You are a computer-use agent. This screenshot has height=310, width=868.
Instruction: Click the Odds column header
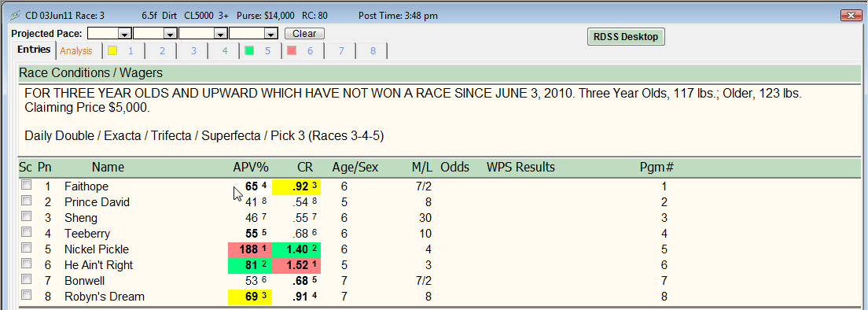tap(455, 167)
